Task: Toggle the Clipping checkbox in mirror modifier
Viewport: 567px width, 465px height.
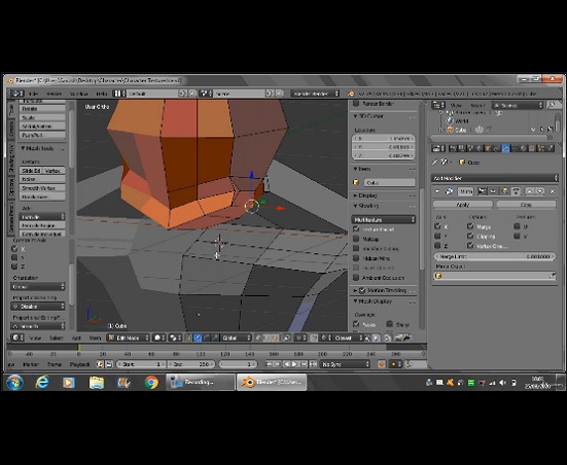Action: (470, 236)
